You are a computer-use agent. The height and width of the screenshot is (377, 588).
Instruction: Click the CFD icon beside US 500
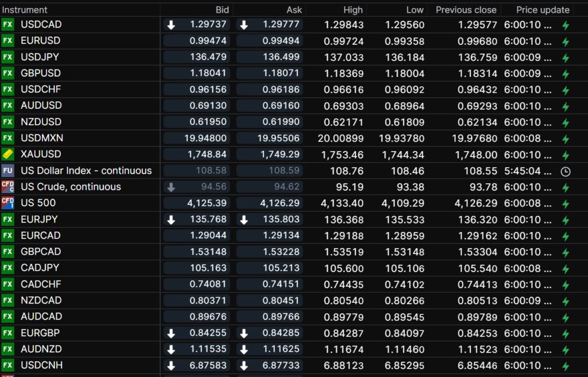pos(7,203)
